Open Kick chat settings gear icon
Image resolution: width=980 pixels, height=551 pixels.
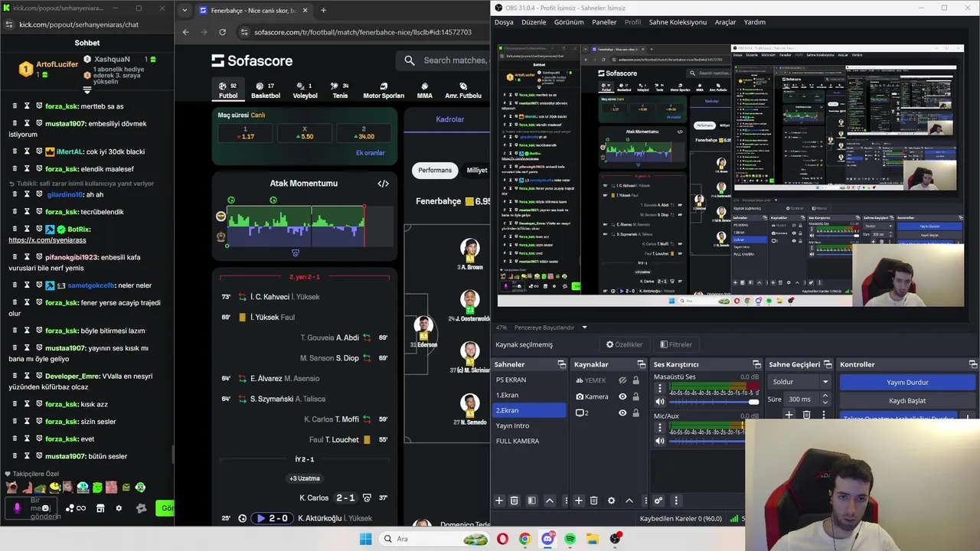(x=119, y=508)
